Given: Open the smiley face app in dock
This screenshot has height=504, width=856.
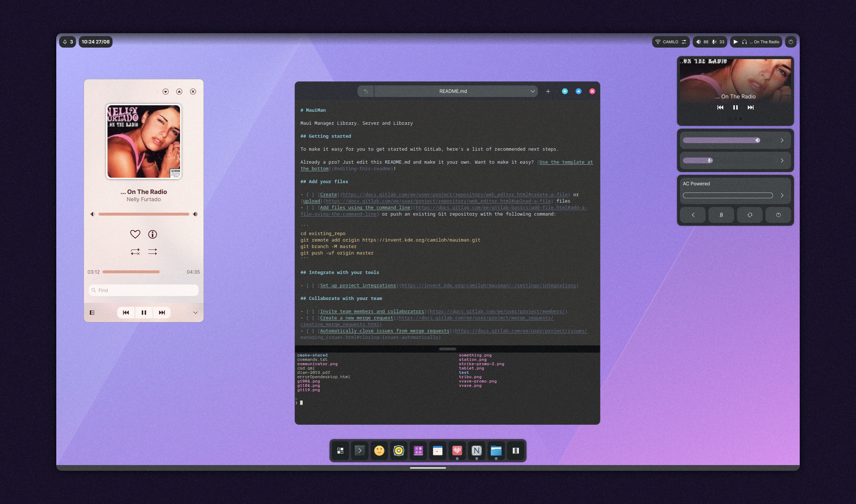Looking at the screenshot, I should [x=379, y=451].
